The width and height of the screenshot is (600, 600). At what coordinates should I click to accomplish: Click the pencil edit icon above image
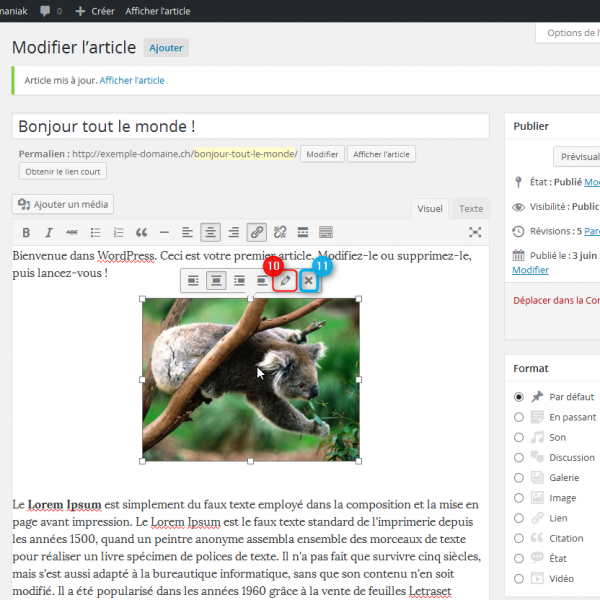pyautogui.click(x=285, y=281)
